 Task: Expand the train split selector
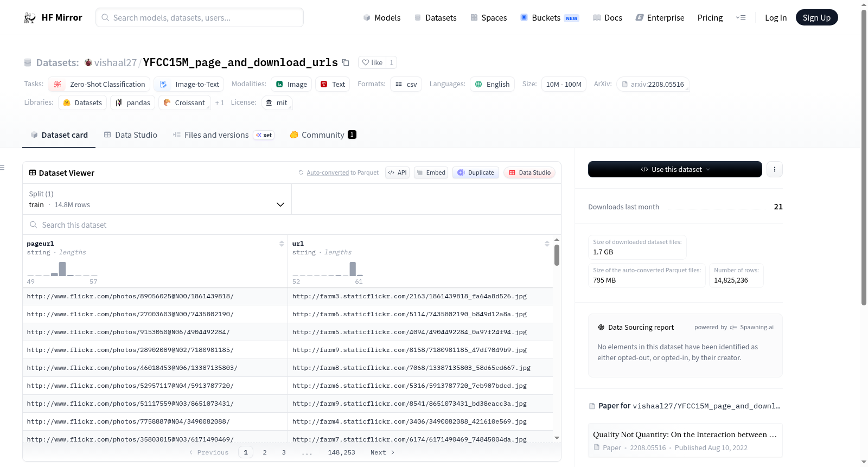coord(157,200)
